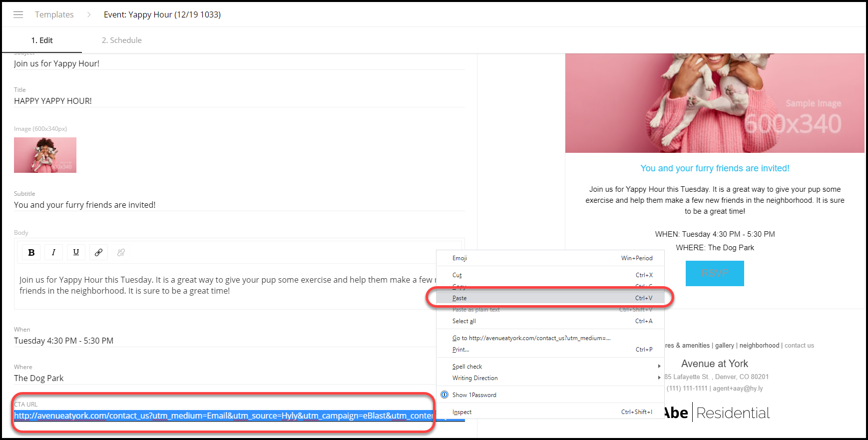Click the Paste as plain text entry

click(550, 310)
